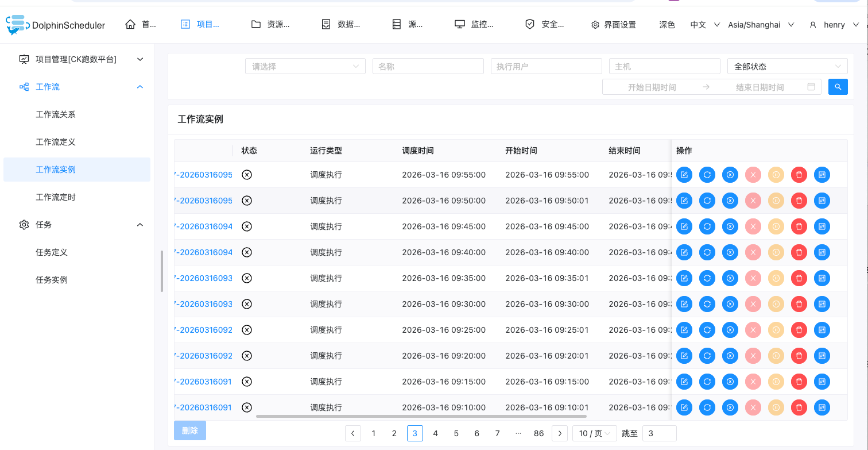
Task: Click edit icon in 09:10:00 row
Action: coord(684,407)
